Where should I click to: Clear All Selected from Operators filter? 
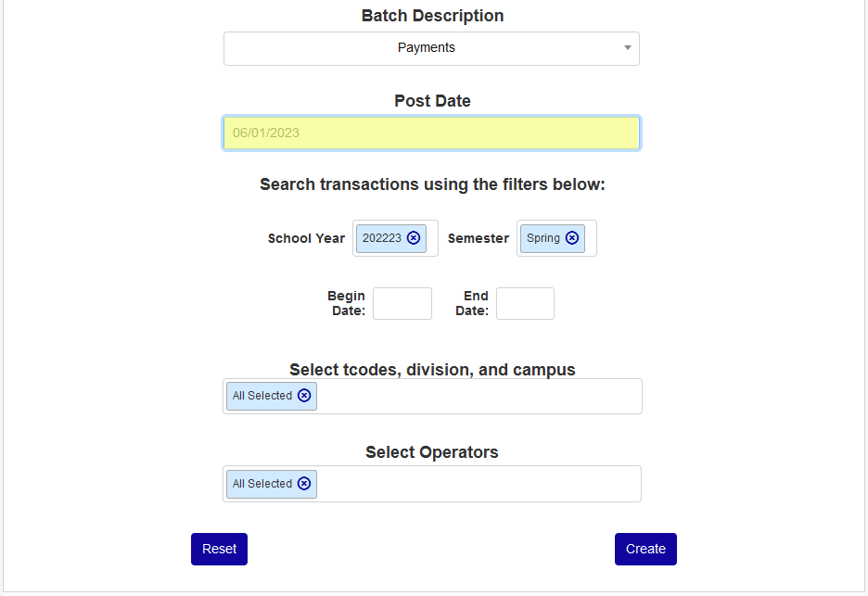304,484
